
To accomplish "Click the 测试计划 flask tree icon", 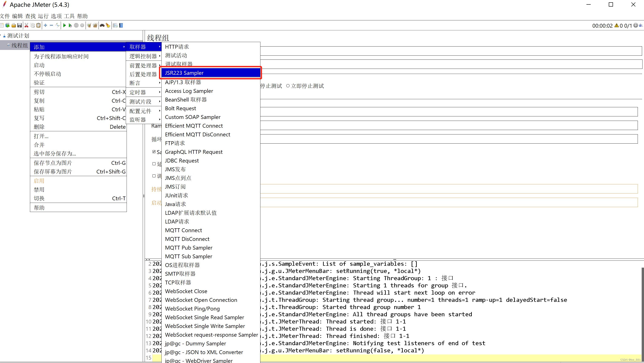I will (x=4, y=36).
